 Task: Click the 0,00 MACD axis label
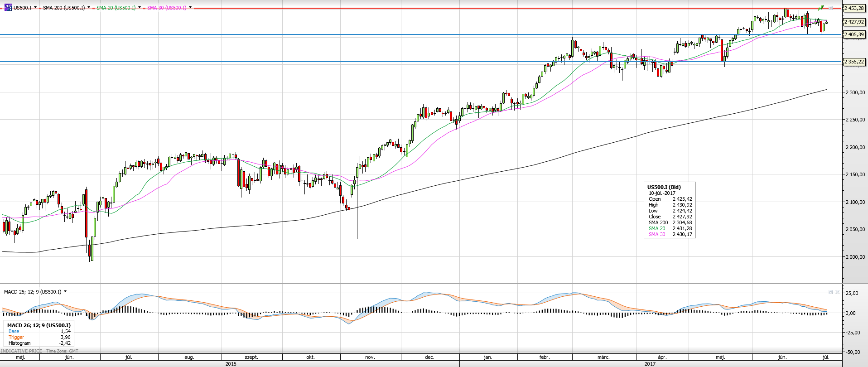851,313
